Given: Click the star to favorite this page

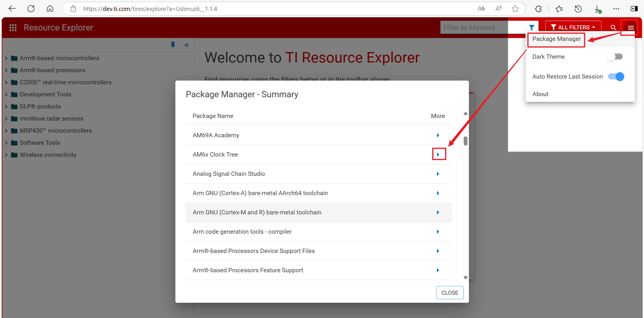Looking at the screenshot, I should (515, 9).
